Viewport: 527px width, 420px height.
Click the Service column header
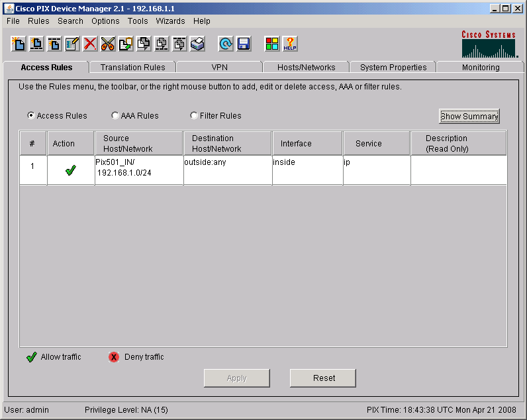point(377,143)
